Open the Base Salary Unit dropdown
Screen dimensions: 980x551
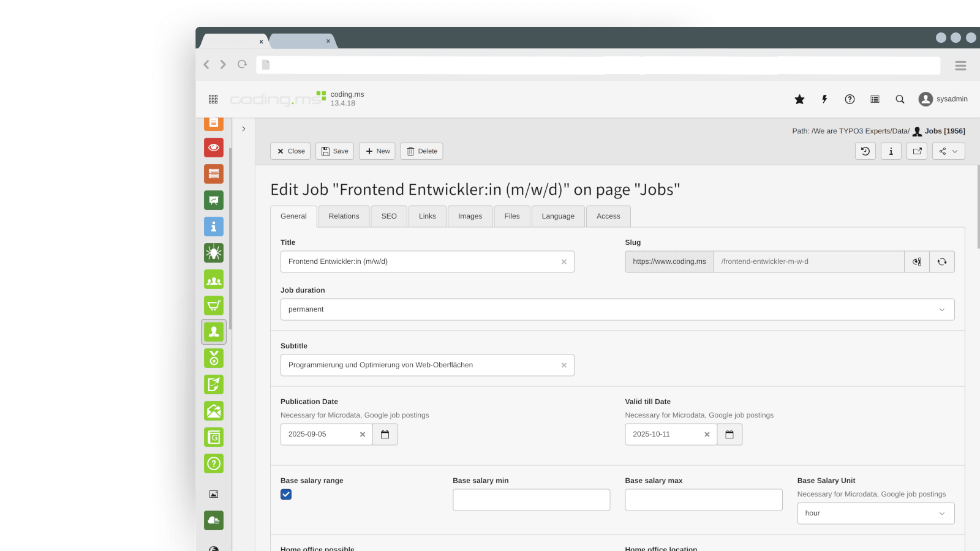coord(875,514)
